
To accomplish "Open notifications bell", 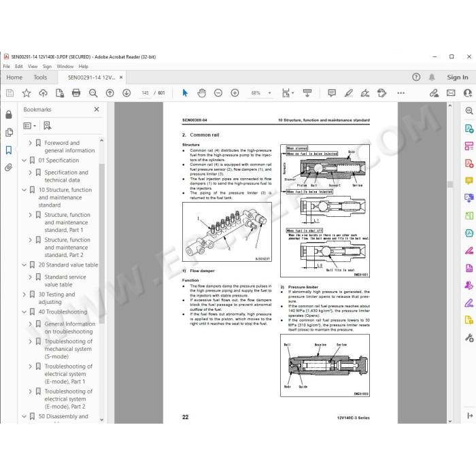I will click(432, 77).
